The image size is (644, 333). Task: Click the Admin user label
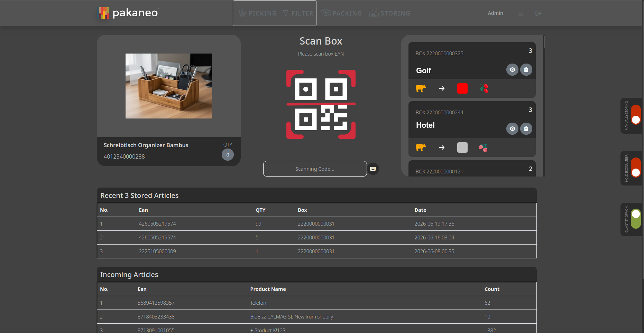coord(495,13)
